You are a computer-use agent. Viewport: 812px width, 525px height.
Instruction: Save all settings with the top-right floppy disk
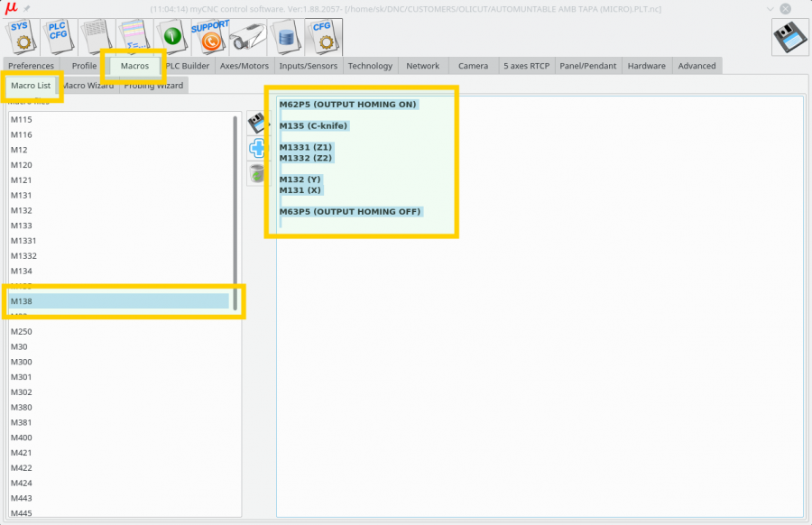click(790, 37)
